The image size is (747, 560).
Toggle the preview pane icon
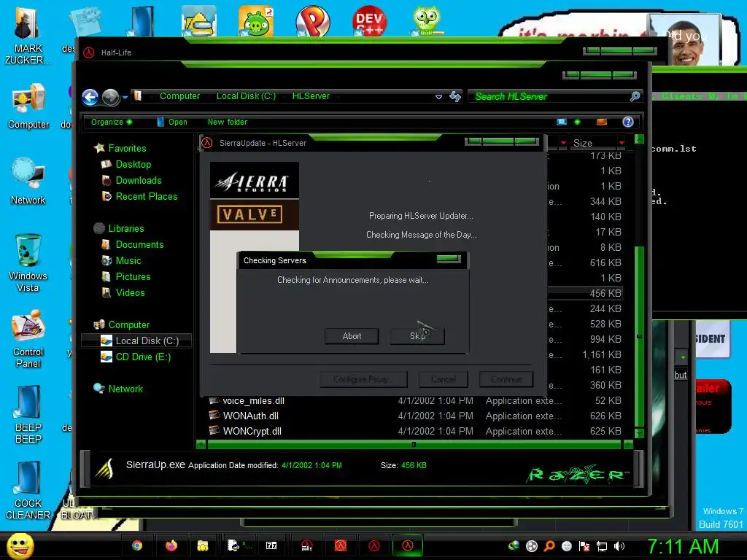602,122
